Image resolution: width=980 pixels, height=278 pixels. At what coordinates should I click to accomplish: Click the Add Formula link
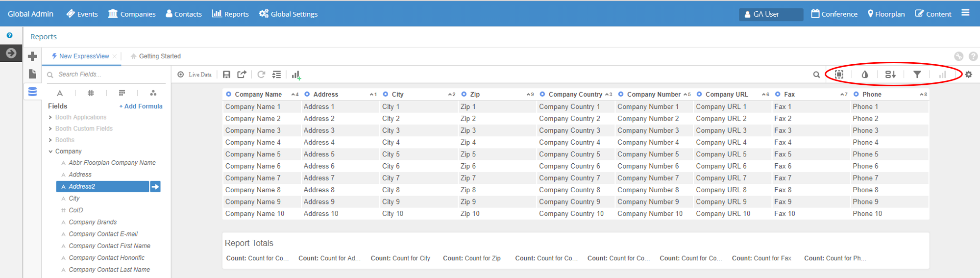click(x=141, y=106)
